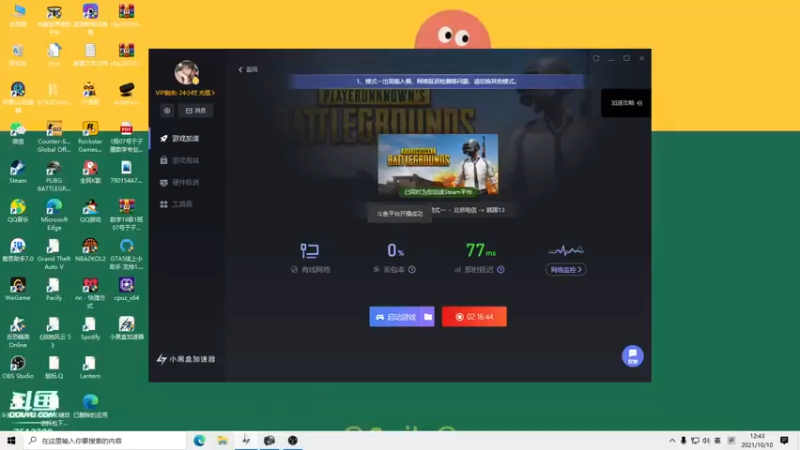The height and width of the screenshot is (450, 800).
Task: Click 启动游戏 launch game button
Action: pyautogui.click(x=396, y=317)
